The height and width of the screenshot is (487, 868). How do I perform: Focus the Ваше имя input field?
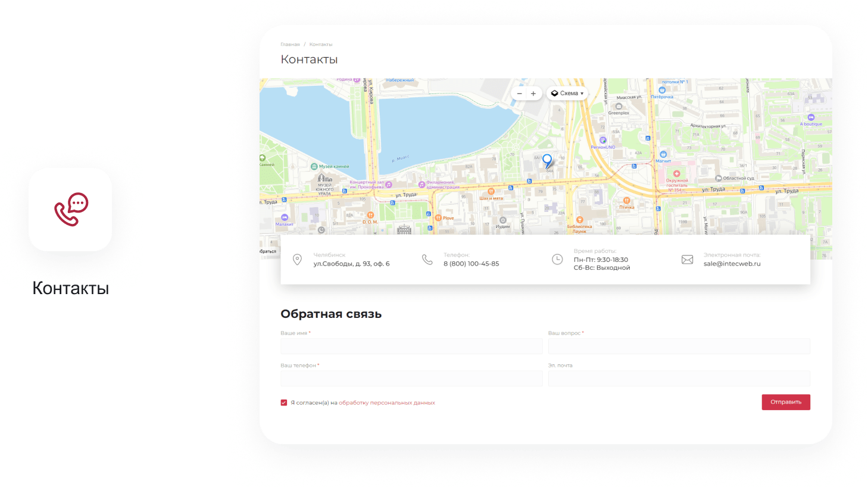click(x=411, y=346)
